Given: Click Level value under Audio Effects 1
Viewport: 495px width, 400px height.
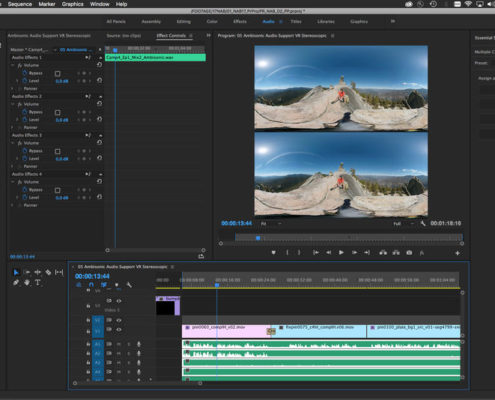Looking at the screenshot, I should pyautogui.click(x=62, y=81).
